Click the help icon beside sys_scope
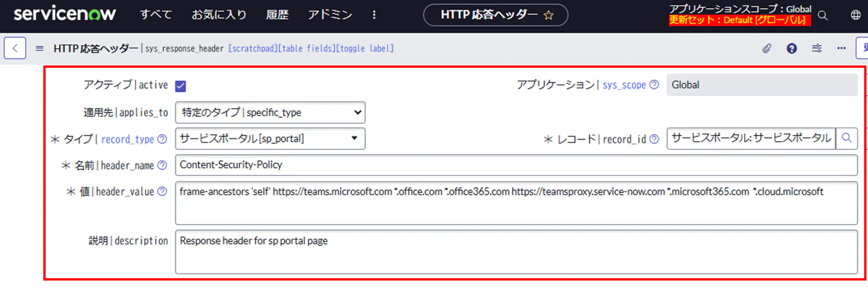 coord(654,85)
